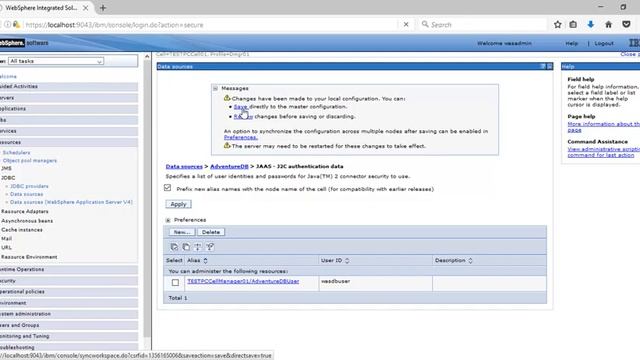This screenshot has width=640, height=360.
Task: Open Monitoring and Tuning navigation section
Action: coord(69,336)
